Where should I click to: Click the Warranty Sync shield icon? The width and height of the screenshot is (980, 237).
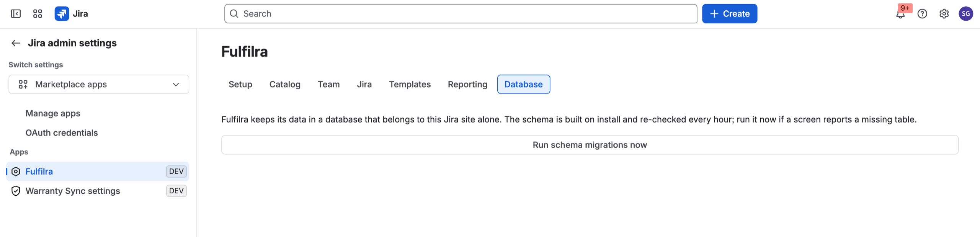[x=16, y=191]
